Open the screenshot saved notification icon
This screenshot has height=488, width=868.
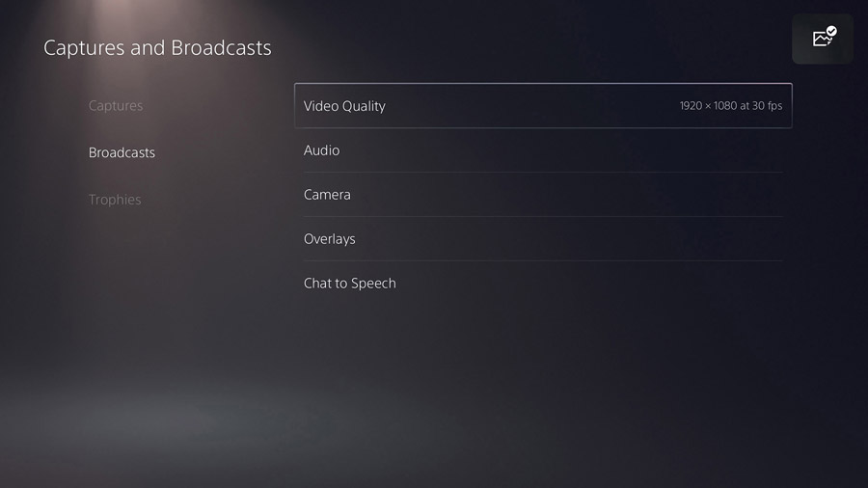(x=822, y=39)
